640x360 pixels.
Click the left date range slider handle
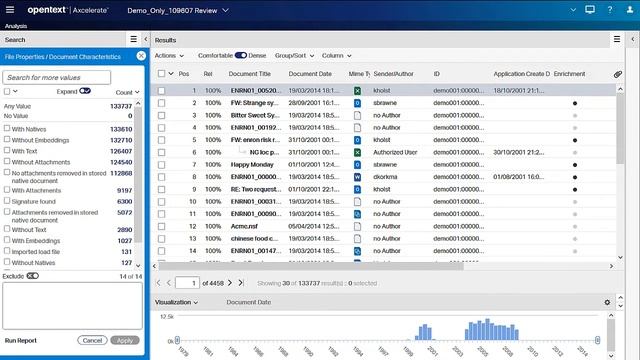coord(177,340)
